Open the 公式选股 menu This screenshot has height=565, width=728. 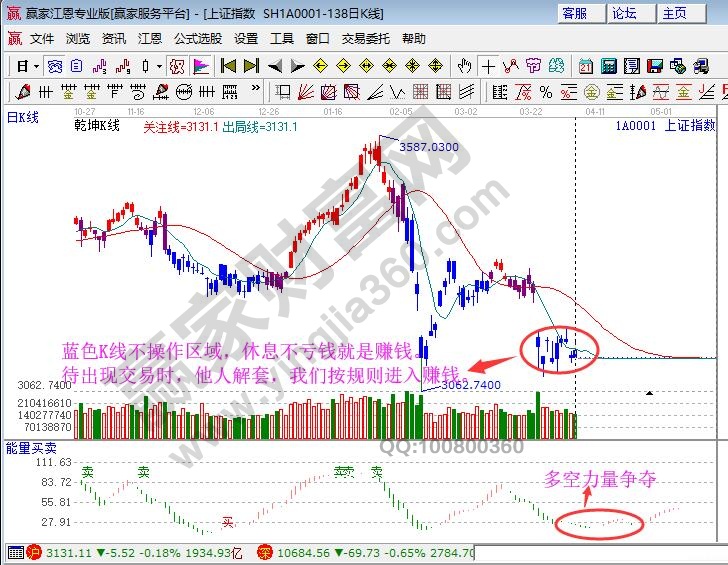point(198,39)
